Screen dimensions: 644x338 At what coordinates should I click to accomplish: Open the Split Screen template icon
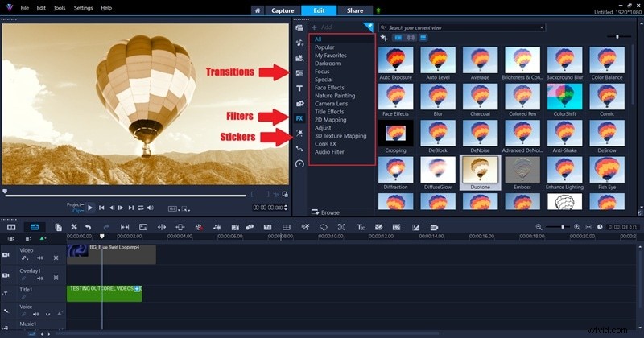tap(287, 227)
